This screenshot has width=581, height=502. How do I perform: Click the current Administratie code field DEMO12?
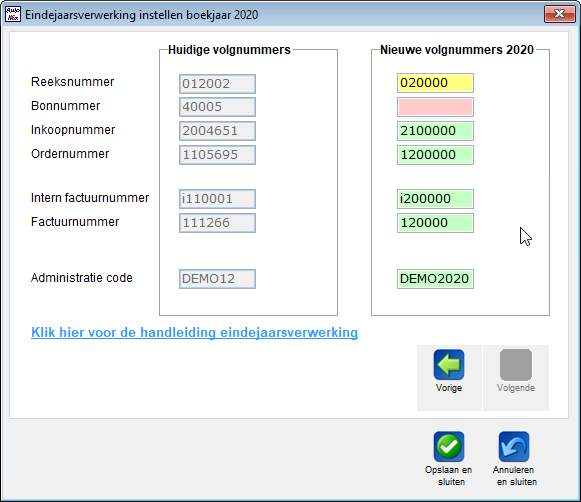click(x=218, y=279)
